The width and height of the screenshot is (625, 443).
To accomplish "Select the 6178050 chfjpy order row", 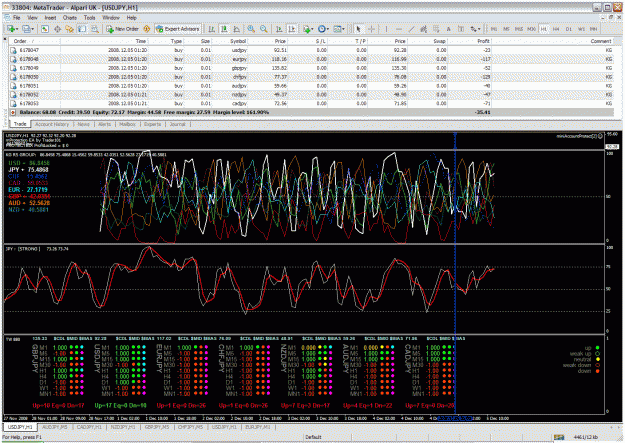I will (x=311, y=77).
